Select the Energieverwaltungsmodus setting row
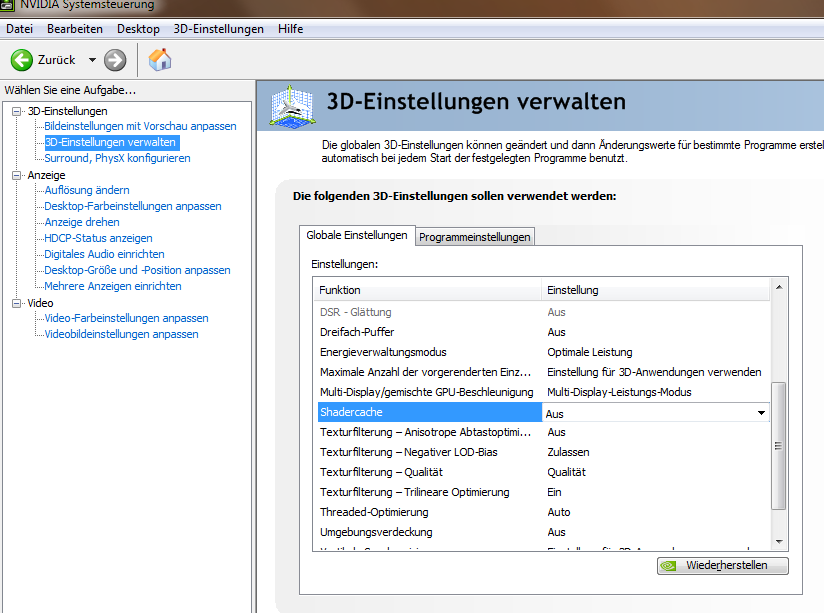 click(383, 352)
